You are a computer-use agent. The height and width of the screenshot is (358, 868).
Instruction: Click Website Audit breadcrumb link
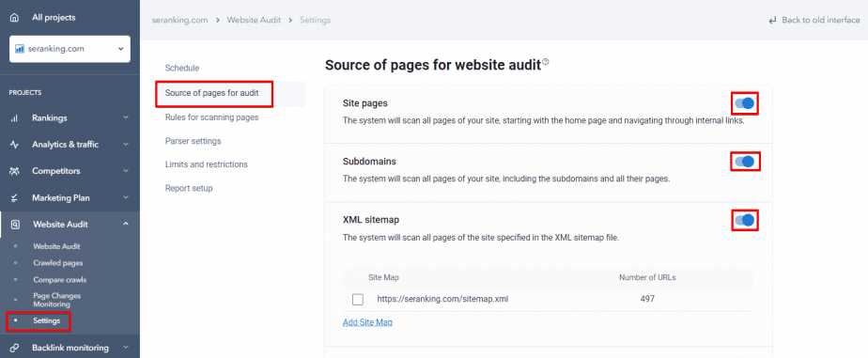coord(253,21)
